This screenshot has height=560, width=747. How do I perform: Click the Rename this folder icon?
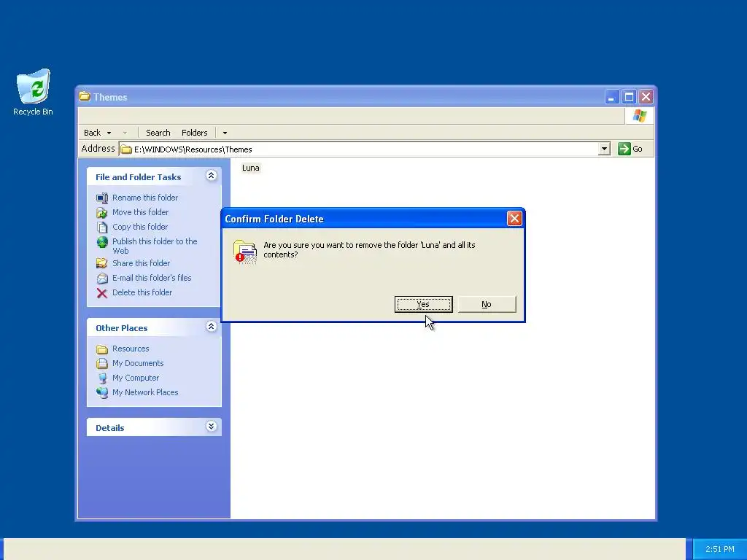point(102,198)
